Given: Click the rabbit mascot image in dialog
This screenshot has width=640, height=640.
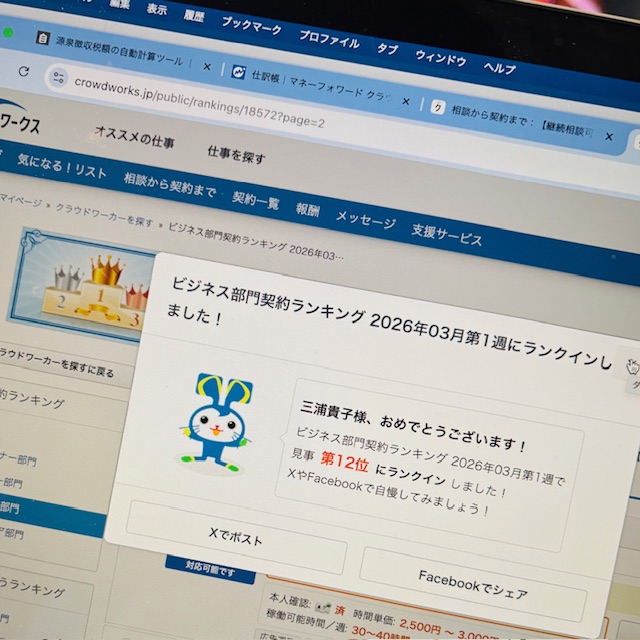Looking at the screenshot, I should point(216,424).
